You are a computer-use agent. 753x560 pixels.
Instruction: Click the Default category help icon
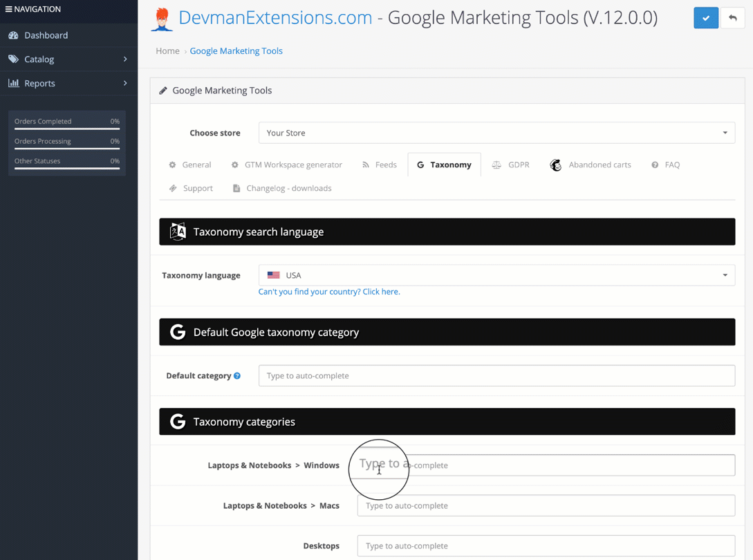pos(237,375)
